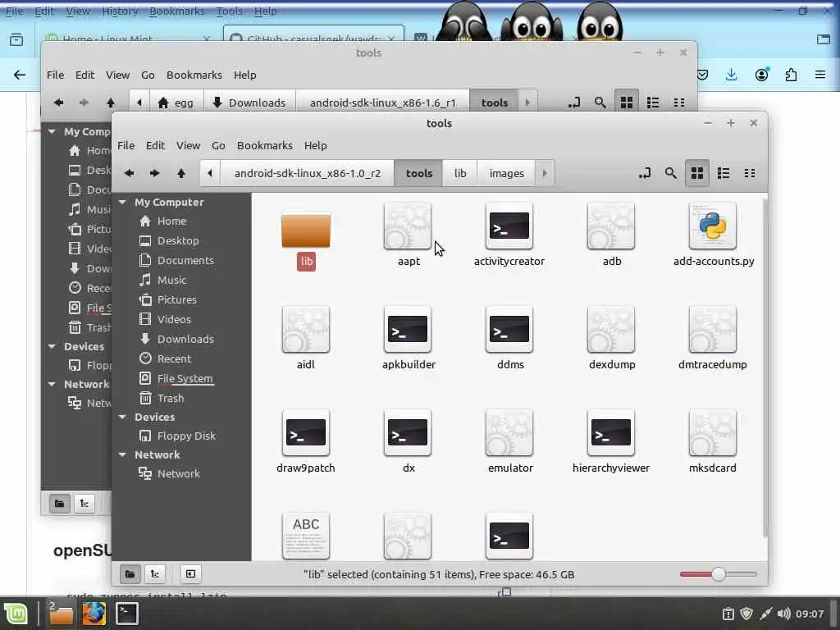
Task: Select the aapt file icon
Action: [x=407, y=226]
